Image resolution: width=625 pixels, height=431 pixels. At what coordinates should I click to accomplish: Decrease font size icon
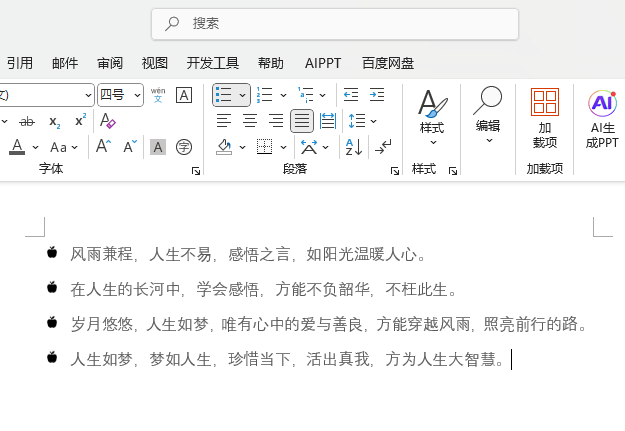pos(130,146)
